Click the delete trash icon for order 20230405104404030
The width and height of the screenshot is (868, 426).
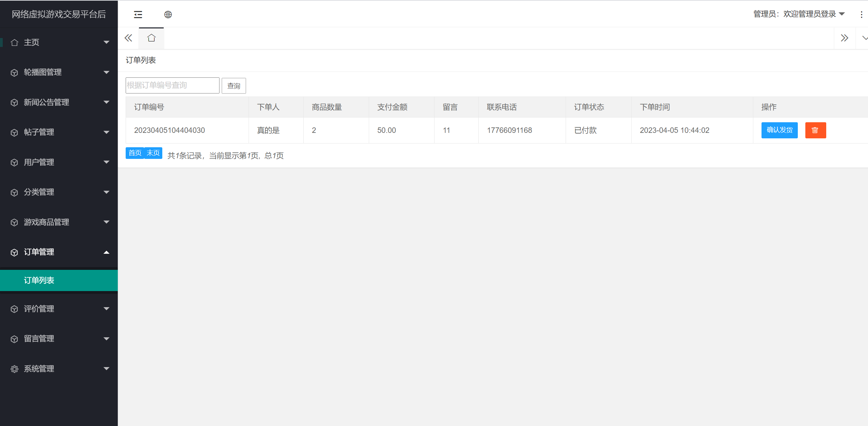pos(816,130)
